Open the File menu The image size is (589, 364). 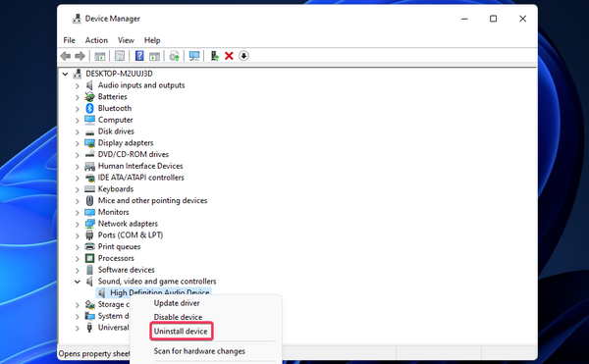tap(69, 40)
